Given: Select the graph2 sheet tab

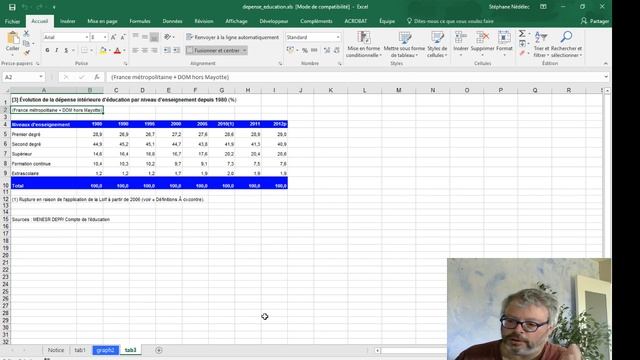Looking at the screenshot, I should 105,350.
